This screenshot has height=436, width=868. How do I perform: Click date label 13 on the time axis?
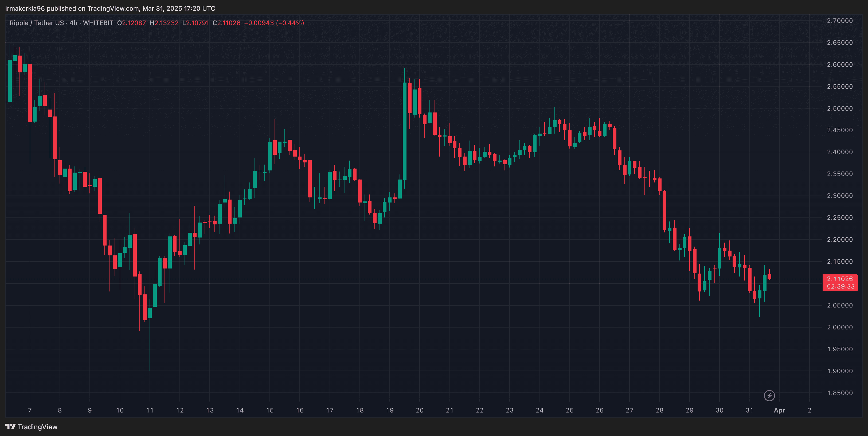210,410
